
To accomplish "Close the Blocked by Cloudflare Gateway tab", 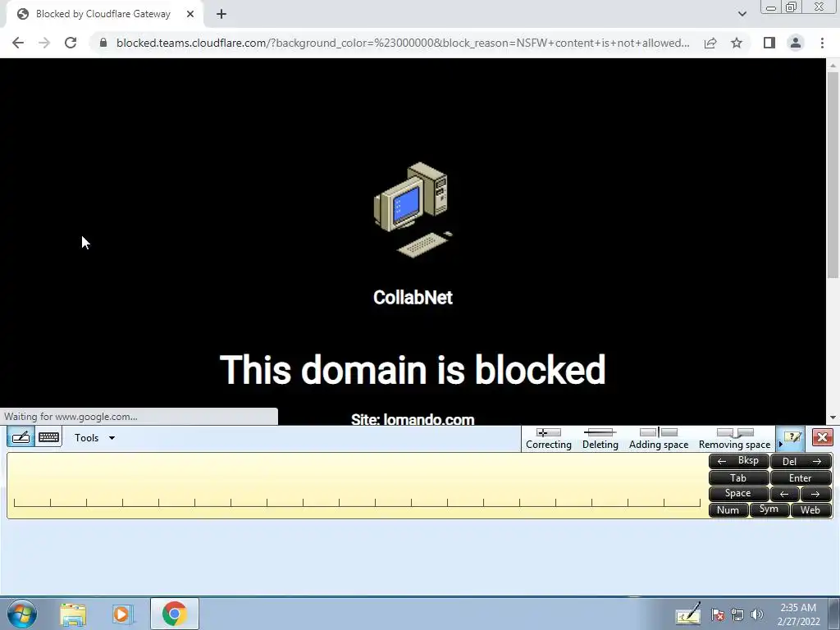I will pyautogui.click(x=190, y=14).
